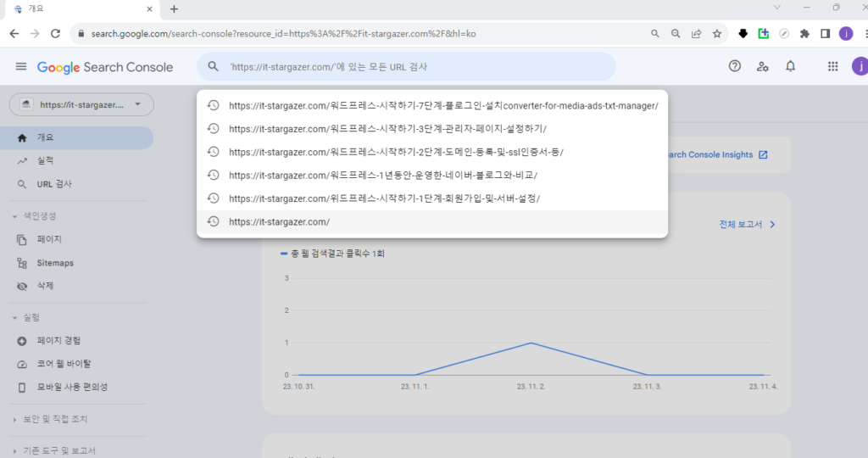This screenshot has width=868, height=458.
Task: Open Search Console Insights link
Action: 718,154
